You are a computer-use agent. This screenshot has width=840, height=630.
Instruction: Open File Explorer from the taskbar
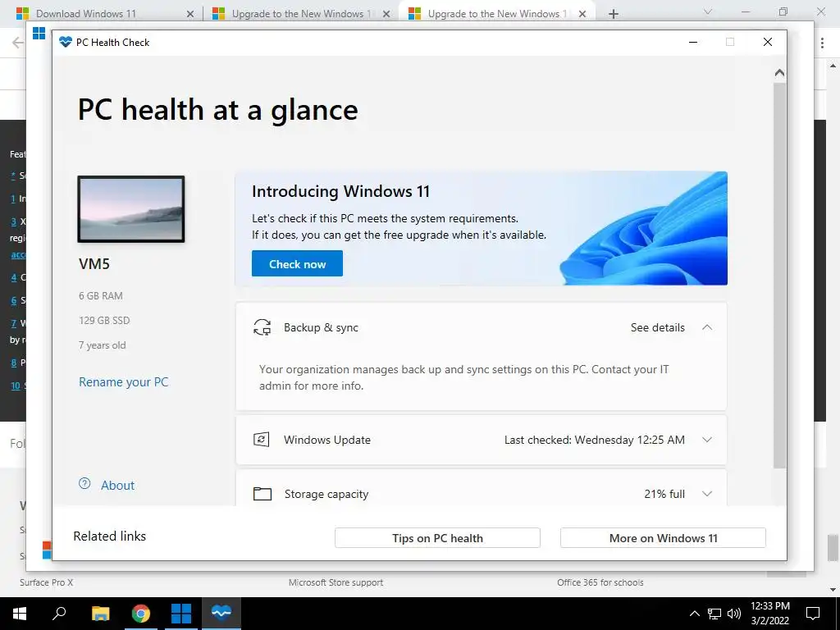[100, 614]
